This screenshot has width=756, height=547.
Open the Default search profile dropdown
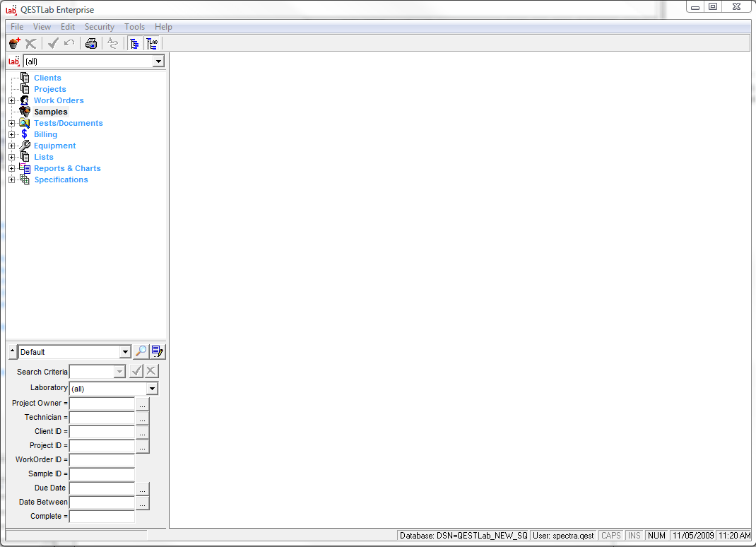[125, 352]
